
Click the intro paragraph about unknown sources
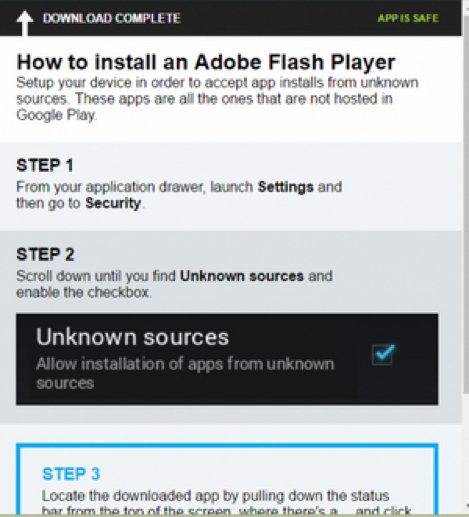click(217, 99)
